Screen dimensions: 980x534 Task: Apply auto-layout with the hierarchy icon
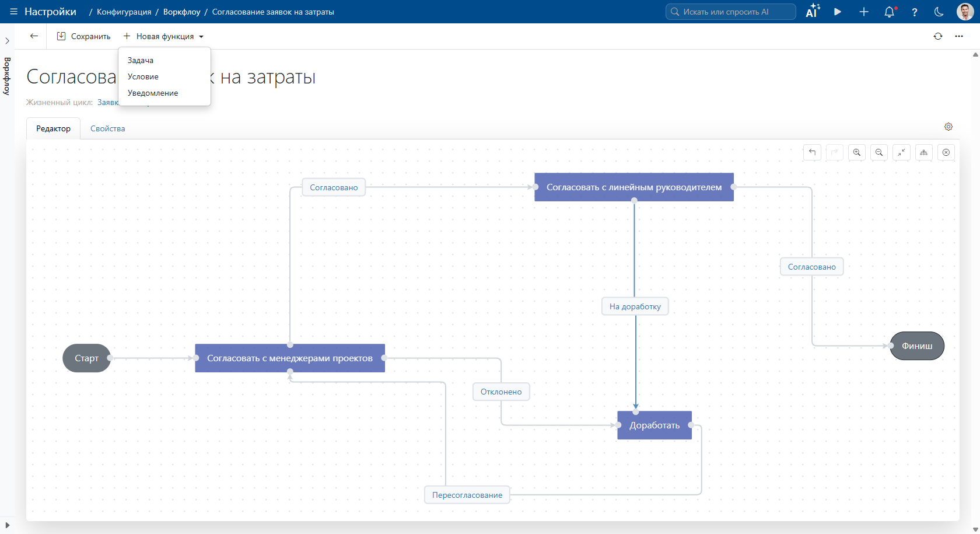point(923,152)
